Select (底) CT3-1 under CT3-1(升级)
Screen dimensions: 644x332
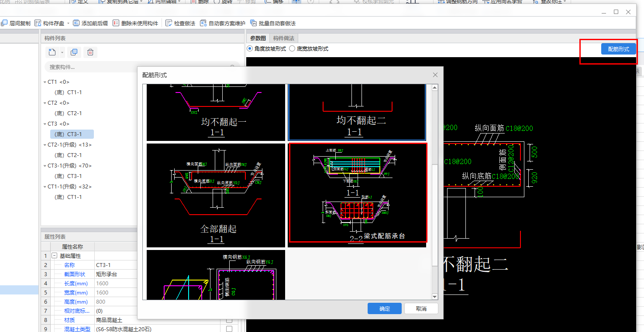tap(68, 176)
